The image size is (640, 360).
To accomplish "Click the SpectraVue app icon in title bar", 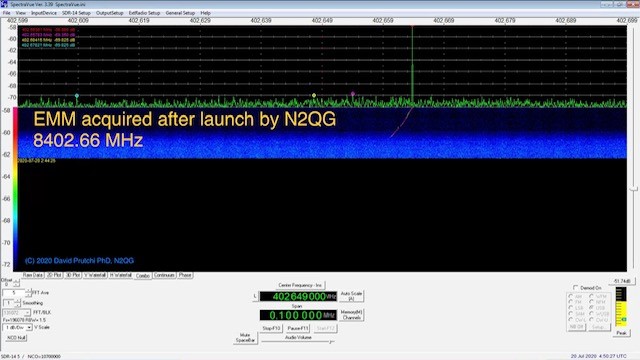I will pyautogui.click(x=4, y=4).
